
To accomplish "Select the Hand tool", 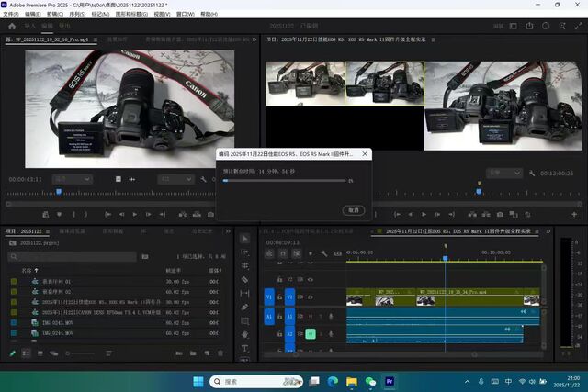I will point(245,334).
